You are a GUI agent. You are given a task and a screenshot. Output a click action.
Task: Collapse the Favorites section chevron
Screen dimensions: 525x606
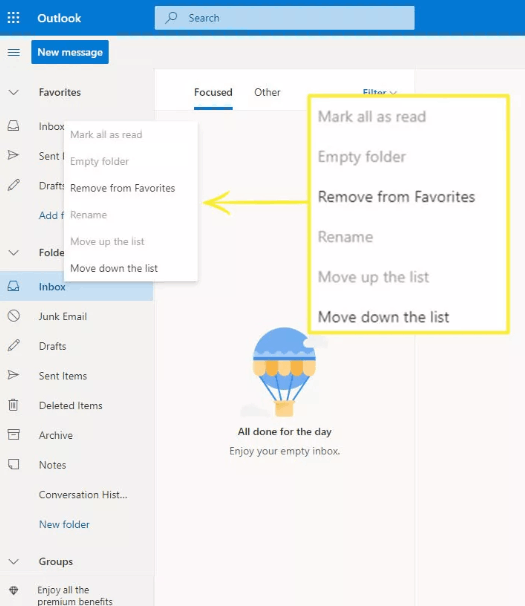(x=14, y=92)
